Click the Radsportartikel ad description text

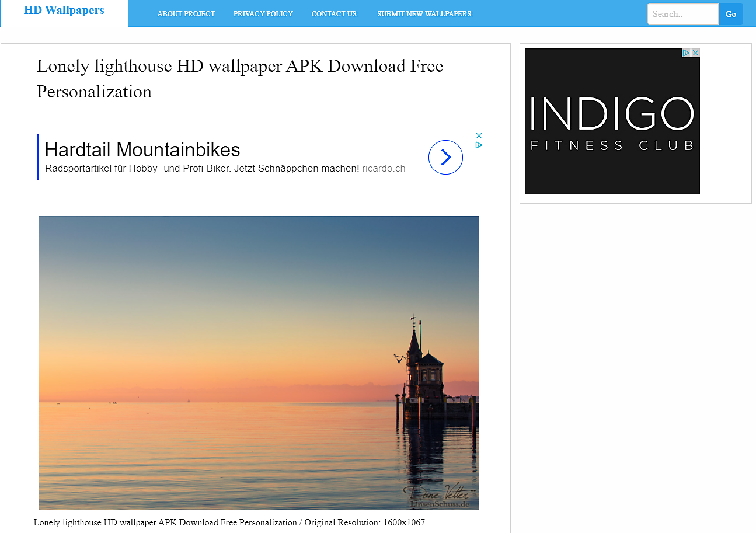(x=201, y=169)
